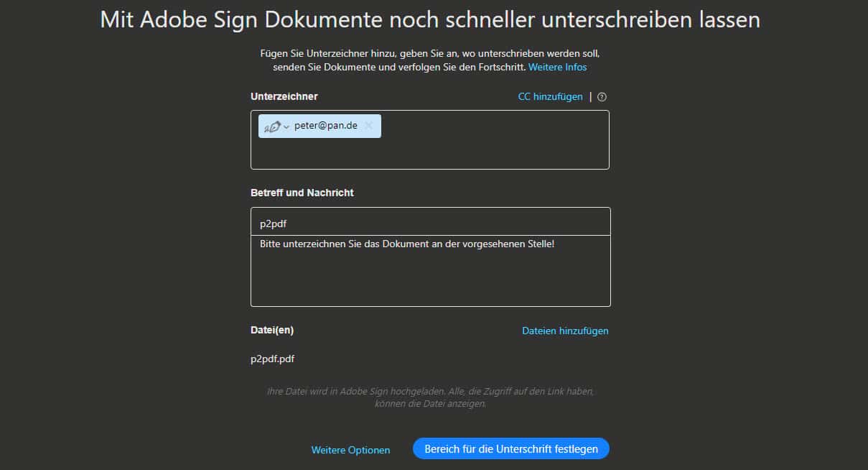This screenshot has width=868, height=470.
Task: Click inside the Unterzeichner recipients field
Action: click(430, 140)
